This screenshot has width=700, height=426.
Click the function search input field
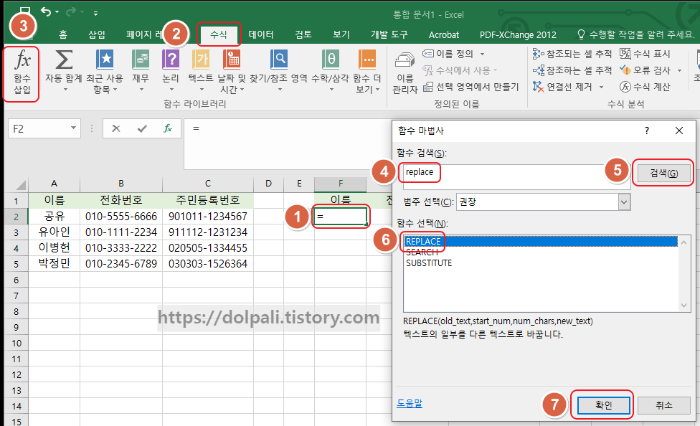click(516, 175)
